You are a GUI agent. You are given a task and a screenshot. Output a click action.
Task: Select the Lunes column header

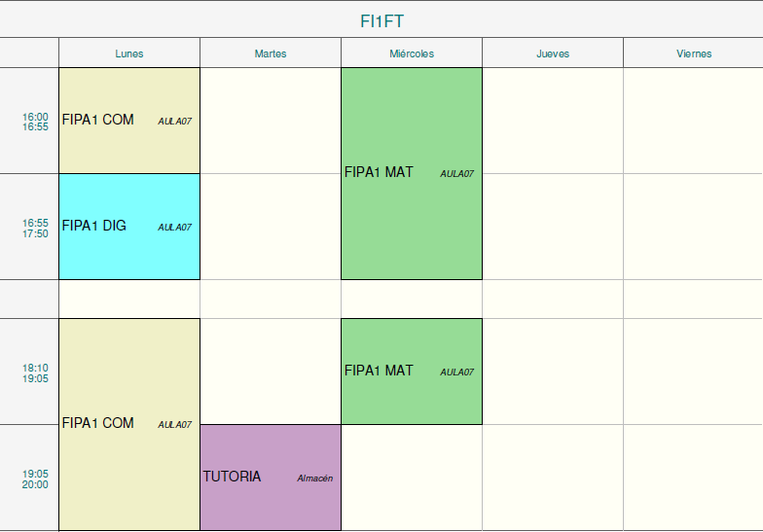point(129,53)
